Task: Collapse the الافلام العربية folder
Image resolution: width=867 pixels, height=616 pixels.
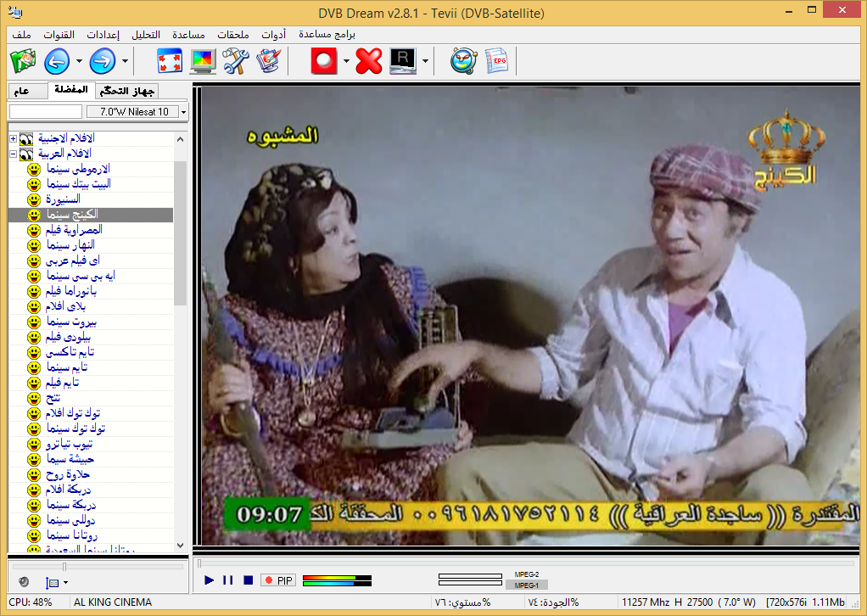Action: click(x=14, y=154)
